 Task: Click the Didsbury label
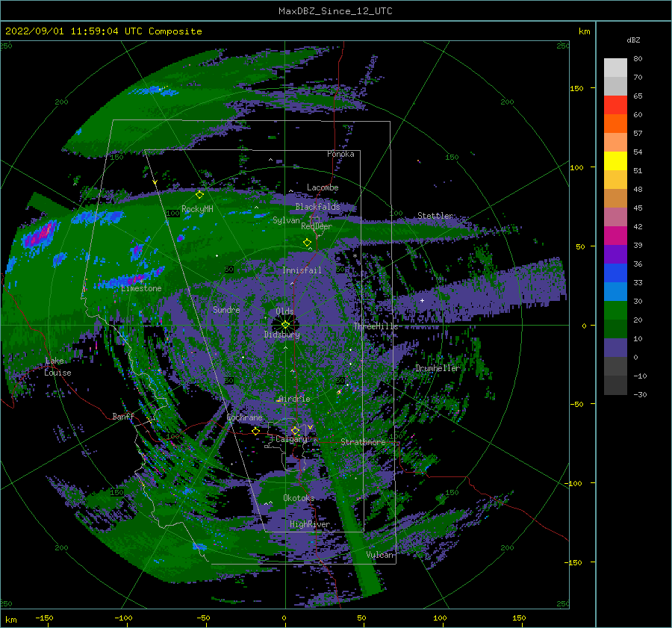pyautogui.click(x=281, y=335)
